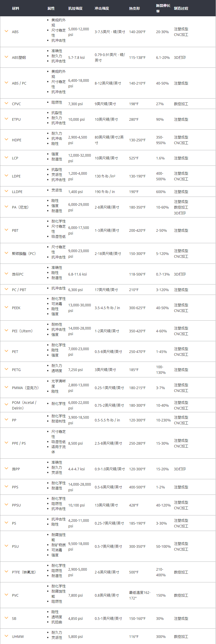This screenshot has height=644, width=216.
Task: Expand the ABS / PC row chevron
Action: (6, 83)
